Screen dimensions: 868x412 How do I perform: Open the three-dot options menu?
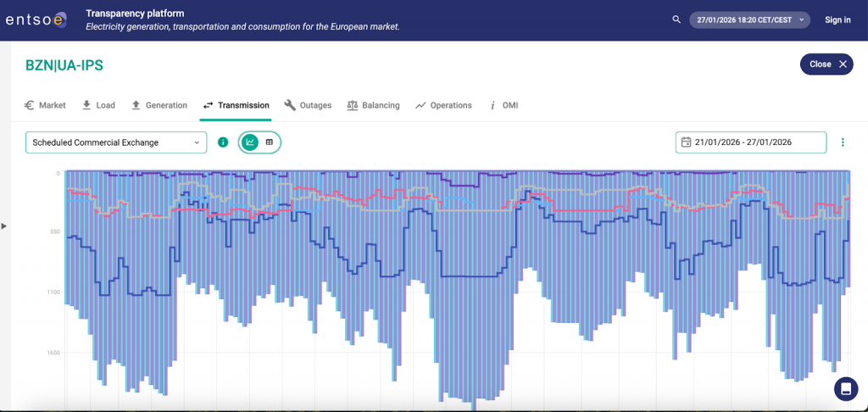[843, 142]
